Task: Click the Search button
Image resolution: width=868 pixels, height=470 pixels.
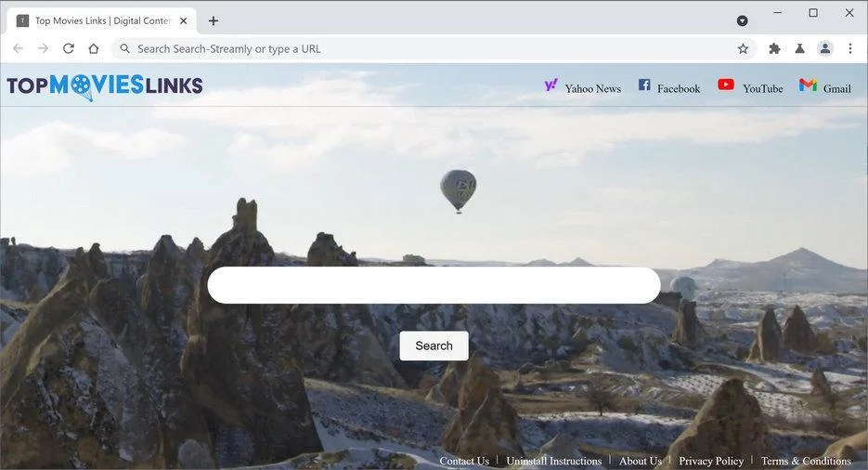Action: (434, 346)
